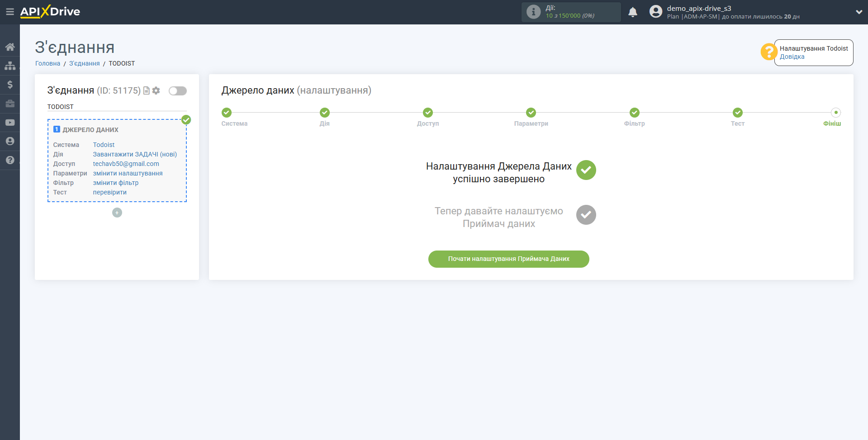
Task: Open the Todoist system link
Action: (x=104, y=145)
